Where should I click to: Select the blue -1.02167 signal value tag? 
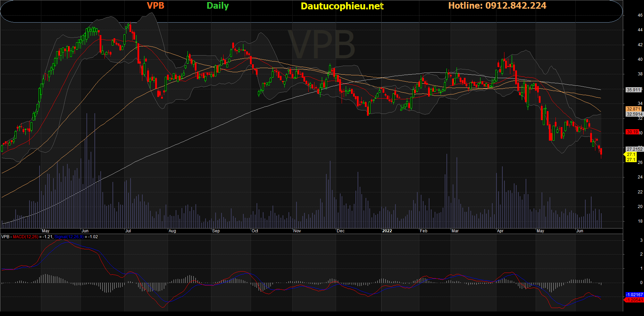point(634,295)
